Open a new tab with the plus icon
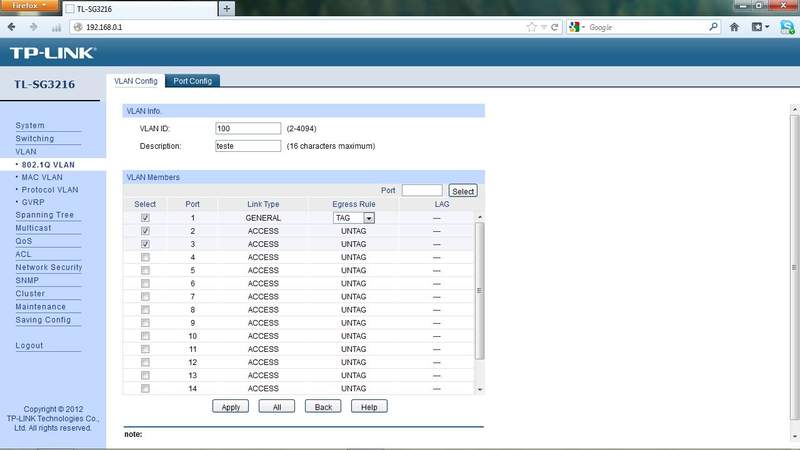Screen dimensions: 800x450 click(227, 9)
